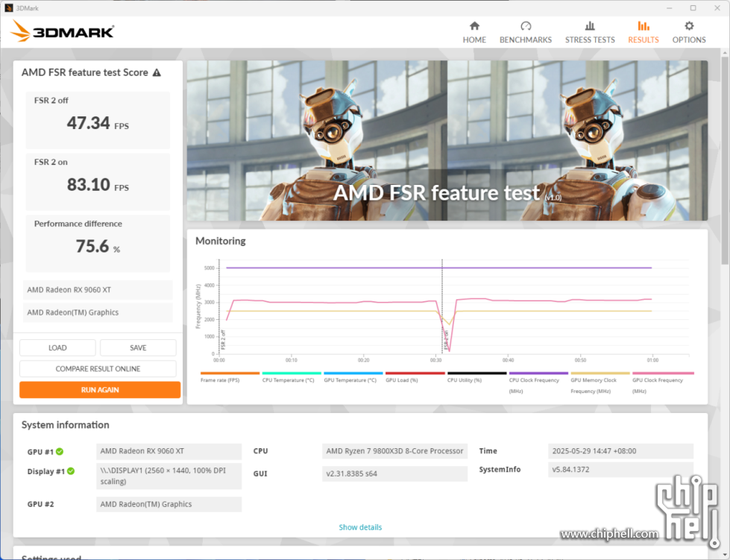Click the GPU #1 AMD Radeon RX 9060 XT field
The width and height of the screenshot is (730, 560).
(x=169, y=451)
